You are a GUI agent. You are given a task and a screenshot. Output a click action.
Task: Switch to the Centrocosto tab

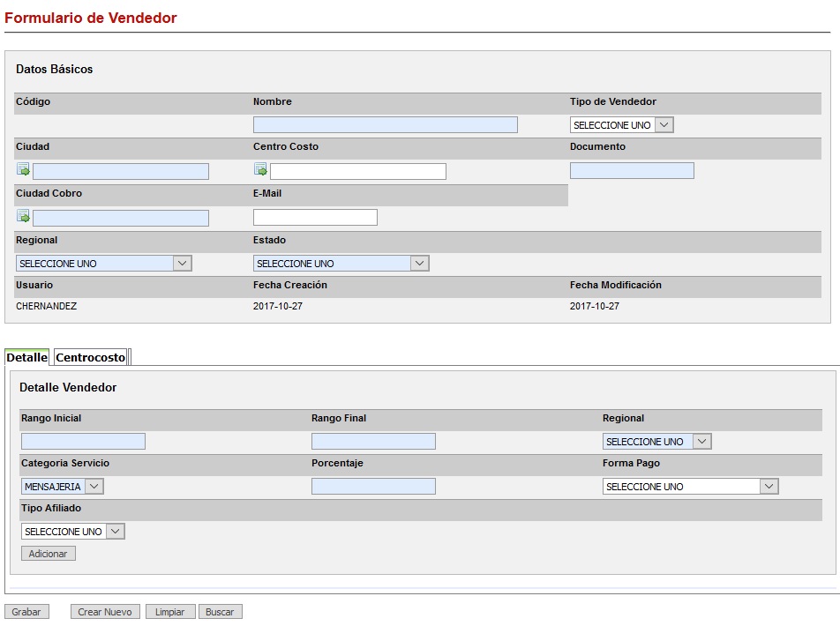(91, 358)
